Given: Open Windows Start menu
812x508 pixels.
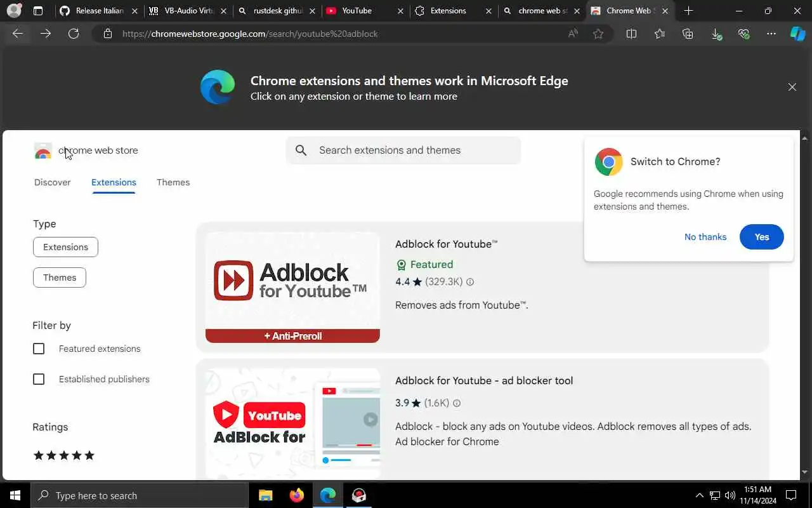Looking at the screenshot, I should pyautogui.click(x=15, y=495).
